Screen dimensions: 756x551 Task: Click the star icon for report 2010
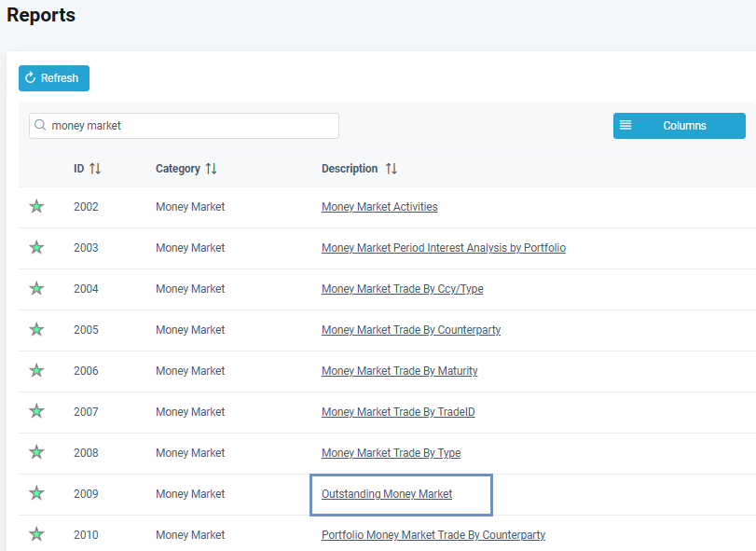(x=36, y=534)
